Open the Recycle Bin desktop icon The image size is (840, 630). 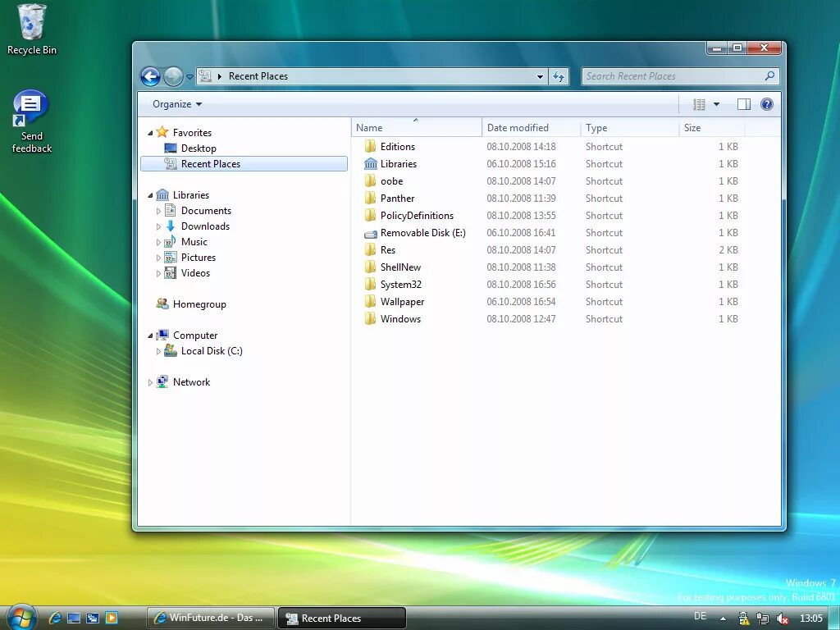pyautogui.click(x=32, y=30)
